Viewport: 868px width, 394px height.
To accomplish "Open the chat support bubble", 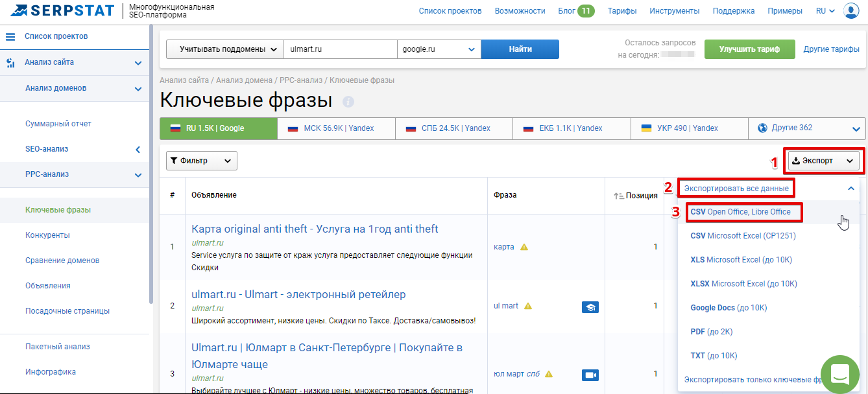I will pos(839,373).
